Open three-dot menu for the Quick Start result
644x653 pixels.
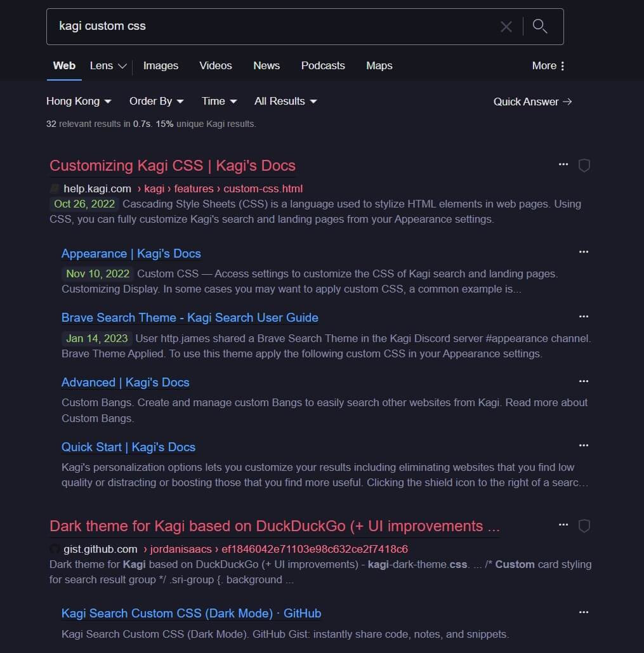(583, 445)
